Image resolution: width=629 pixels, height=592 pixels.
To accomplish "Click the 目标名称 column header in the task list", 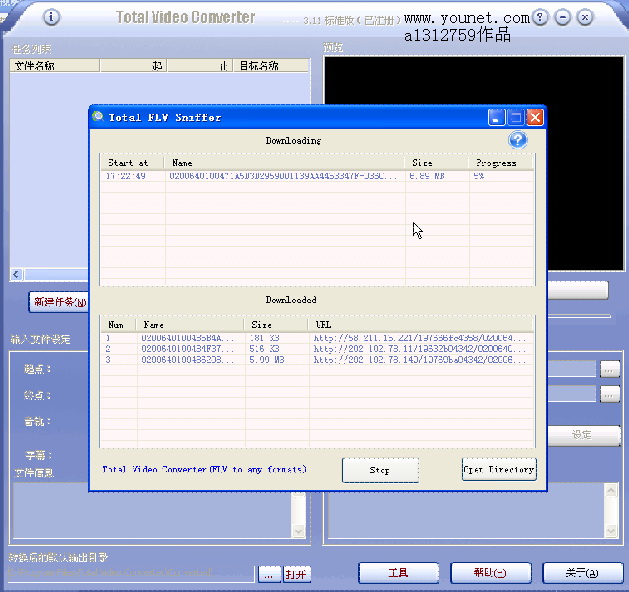I will click(x=271, y=66).
